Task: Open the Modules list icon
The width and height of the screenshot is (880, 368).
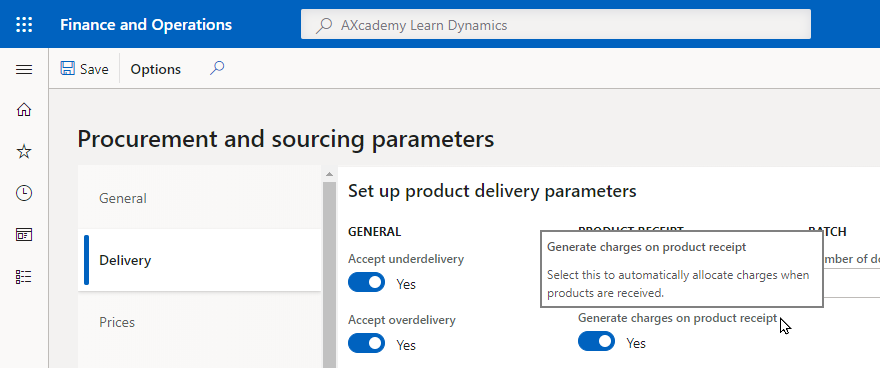Action: (x=24, y=277)
